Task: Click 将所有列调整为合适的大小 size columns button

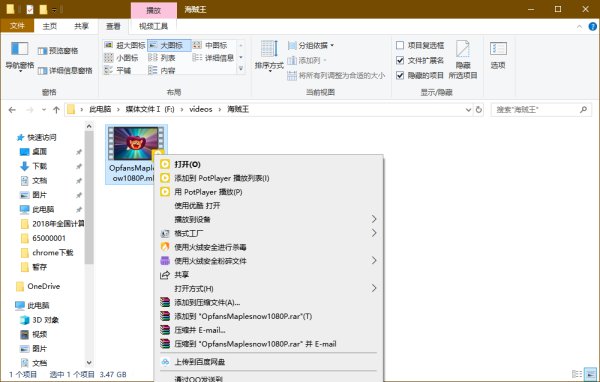Action: coord(336,75)
